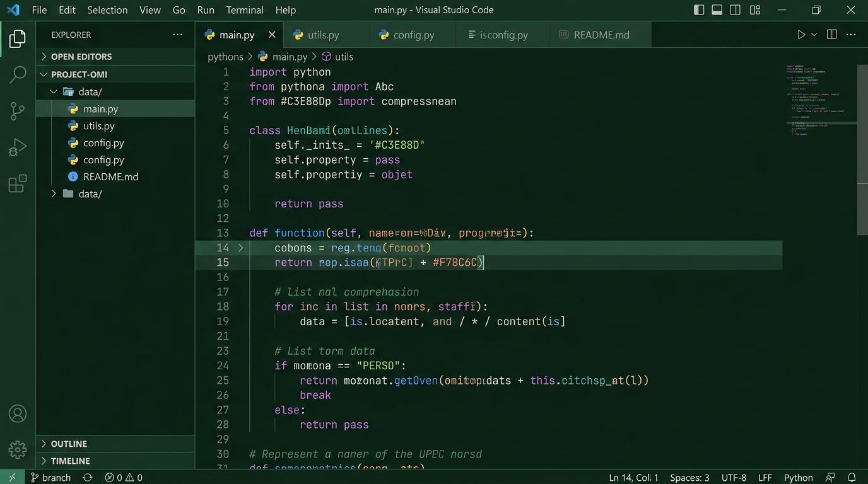Open the dropdown arrow beside Run button

pyautogui.click(x=814, y=35)
